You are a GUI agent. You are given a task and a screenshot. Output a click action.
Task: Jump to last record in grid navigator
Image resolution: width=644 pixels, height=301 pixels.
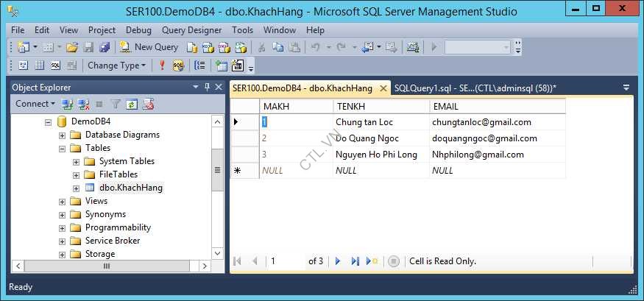pos(355,261)
